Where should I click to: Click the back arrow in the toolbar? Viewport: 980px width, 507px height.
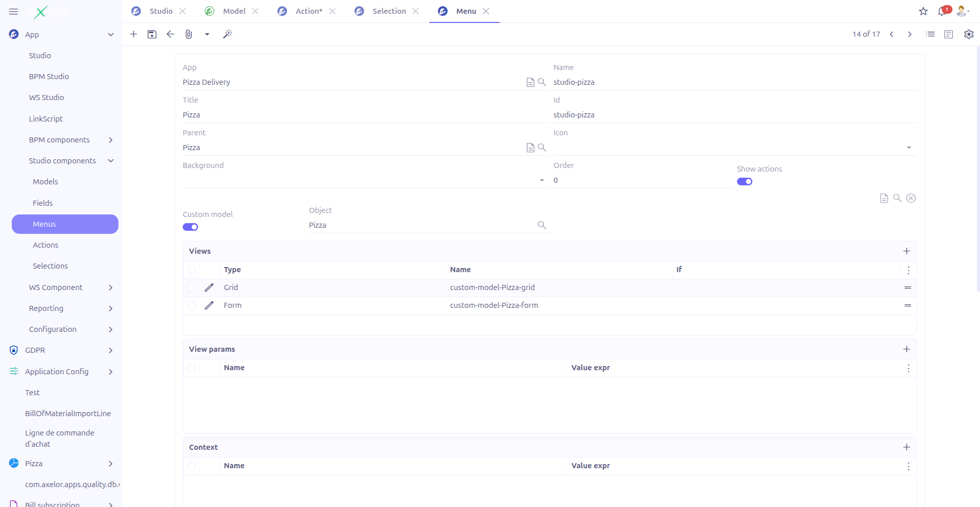(x=170, y=34)
